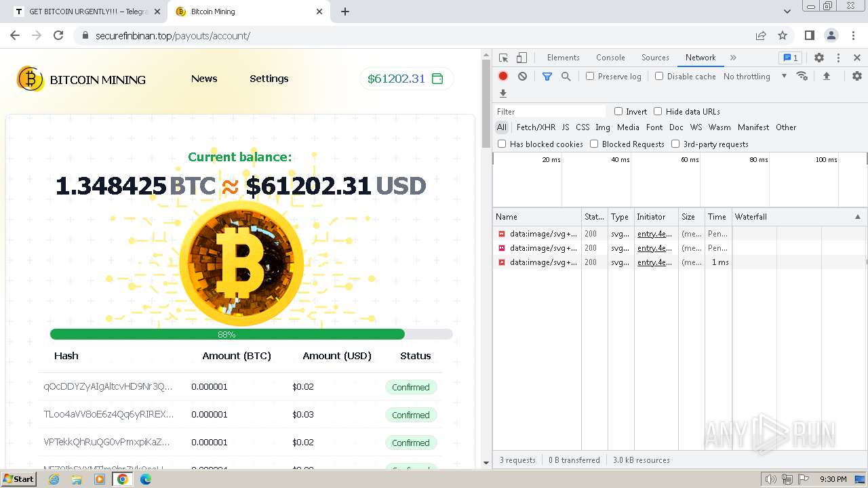Go back to previous page

(x=15, y=35)
